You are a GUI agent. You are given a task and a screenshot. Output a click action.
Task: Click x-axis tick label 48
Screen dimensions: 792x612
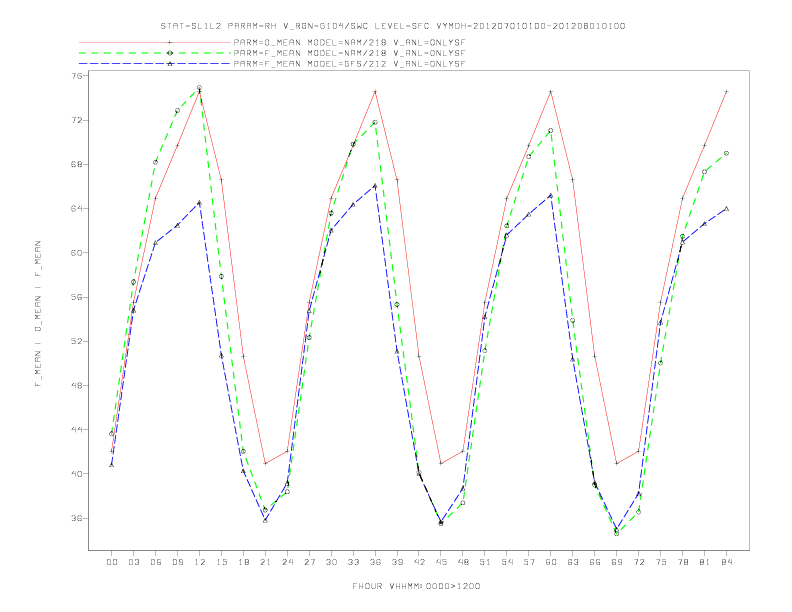click(x=463, y=562)
